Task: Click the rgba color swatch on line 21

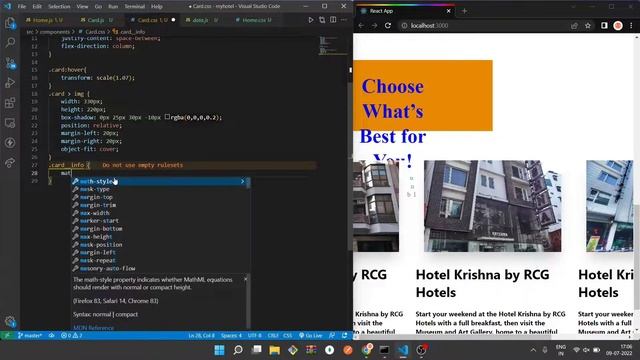Action: 167,117
